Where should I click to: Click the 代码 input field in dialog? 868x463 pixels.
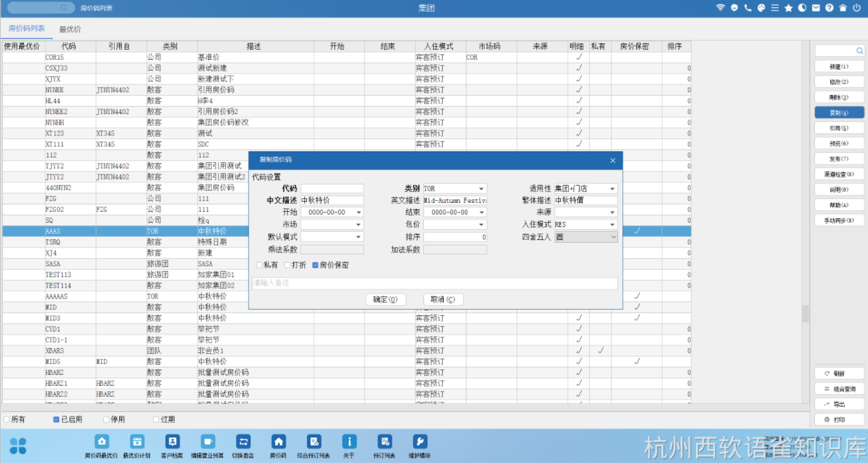tap(332, 189)
